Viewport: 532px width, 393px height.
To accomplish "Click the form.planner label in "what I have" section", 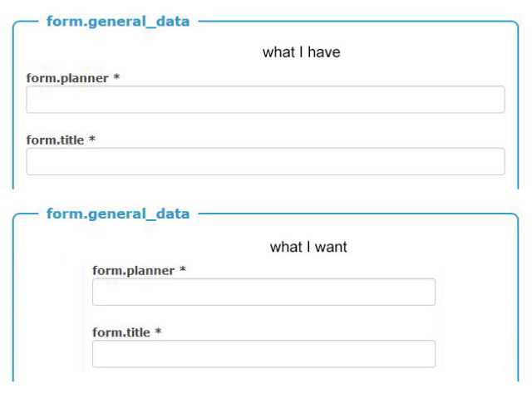I will (67, 78).
